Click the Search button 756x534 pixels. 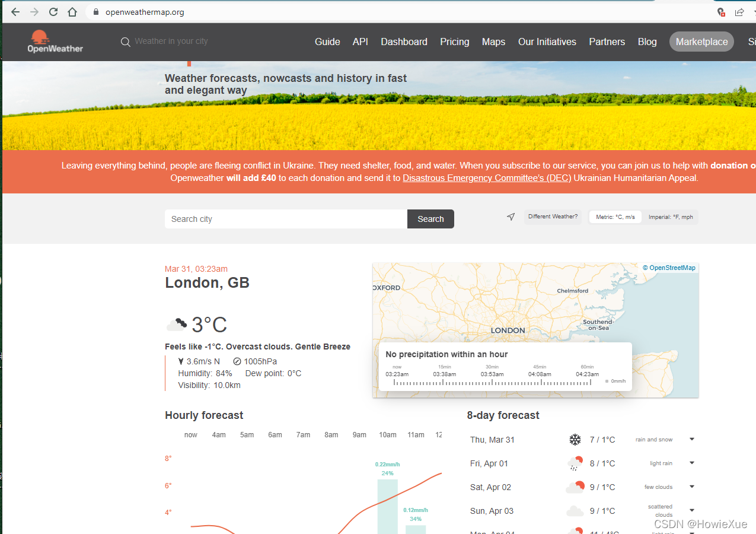[x=430, y=219]
